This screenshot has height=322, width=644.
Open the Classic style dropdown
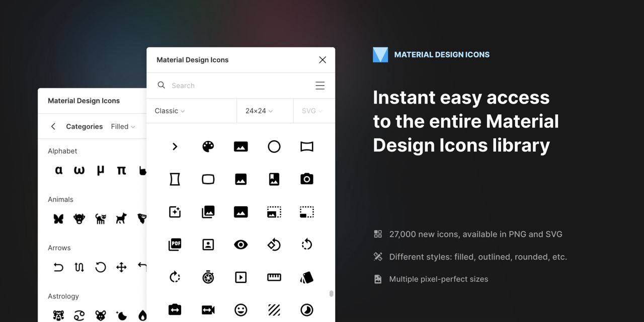pyautogui.click(x=170, y=111)
